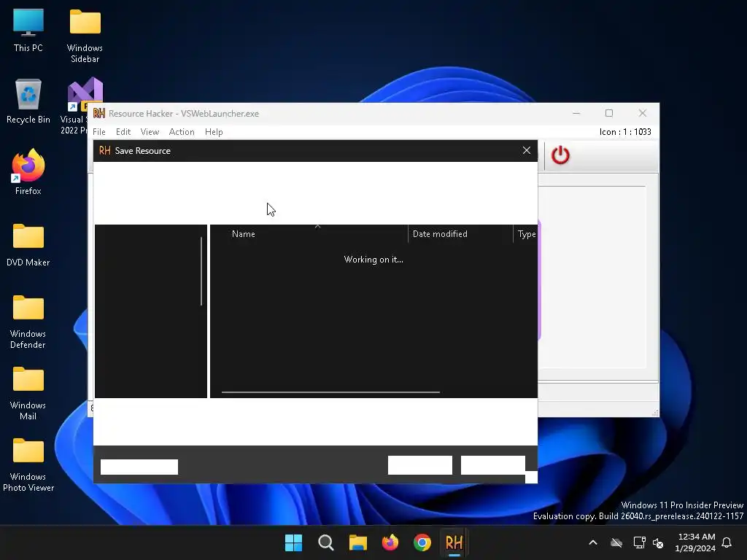Launch the Firefox desktop shortcut
This screenshot has width=747, height=560.
28,172
